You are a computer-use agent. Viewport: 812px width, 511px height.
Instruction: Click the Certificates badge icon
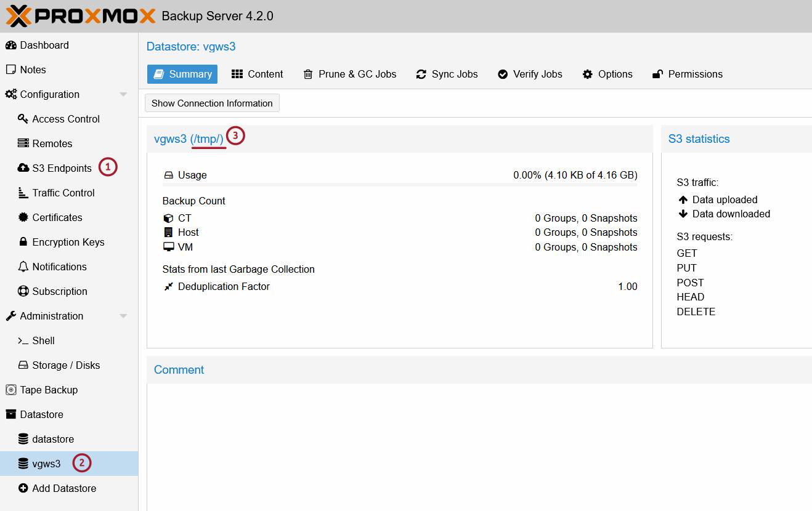click(x=23, y=217)
